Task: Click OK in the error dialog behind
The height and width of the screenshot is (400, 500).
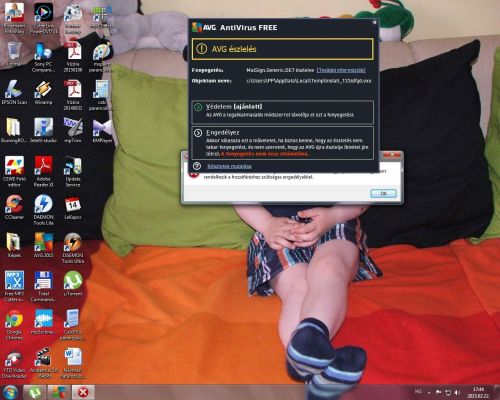Action: [383, 193]
